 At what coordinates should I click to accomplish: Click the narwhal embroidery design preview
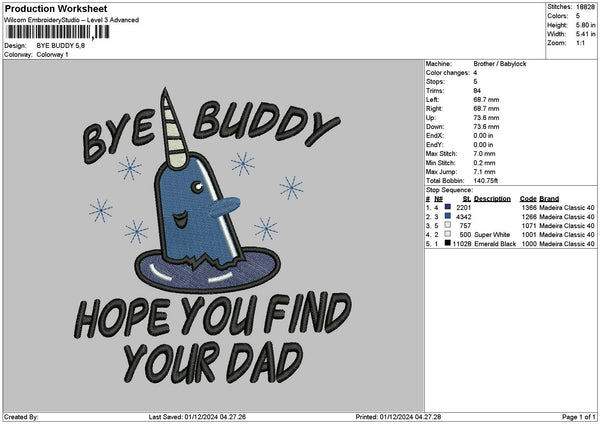click(213, 235)
